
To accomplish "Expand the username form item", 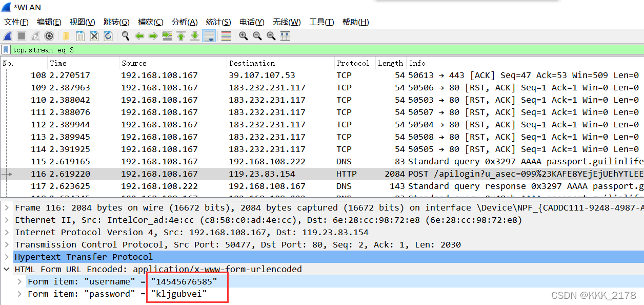I will coord(19,282).
